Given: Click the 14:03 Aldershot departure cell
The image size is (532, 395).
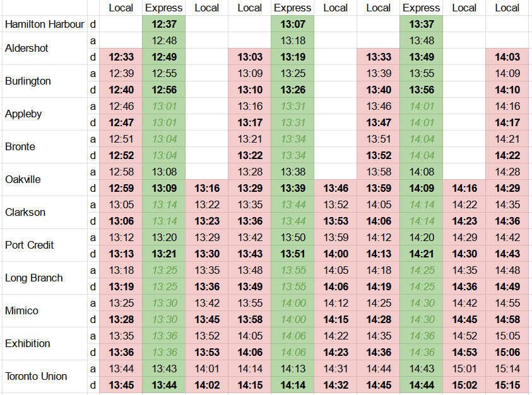Looking at the screenshot, I should coord(507,57).
